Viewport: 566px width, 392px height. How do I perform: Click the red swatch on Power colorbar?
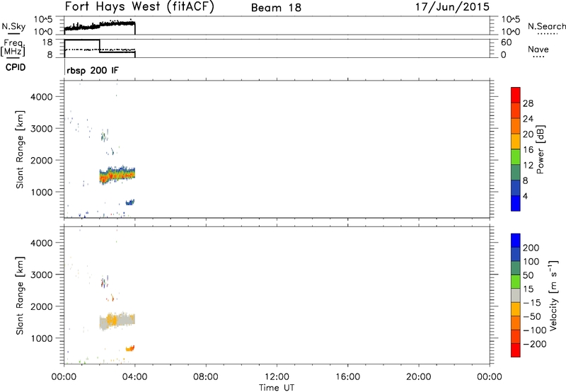click(516, 96)
